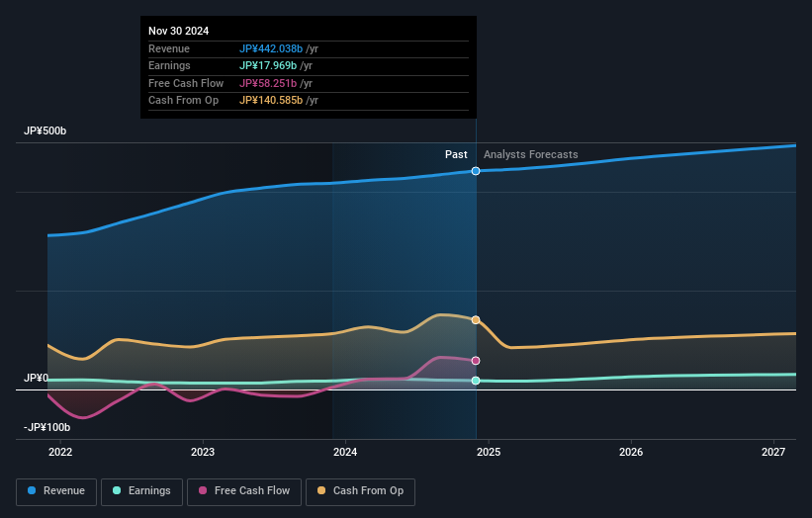Click the 2025 x-axis label
The height and width of the screenshot is (518, 812).
coord(489,452)
